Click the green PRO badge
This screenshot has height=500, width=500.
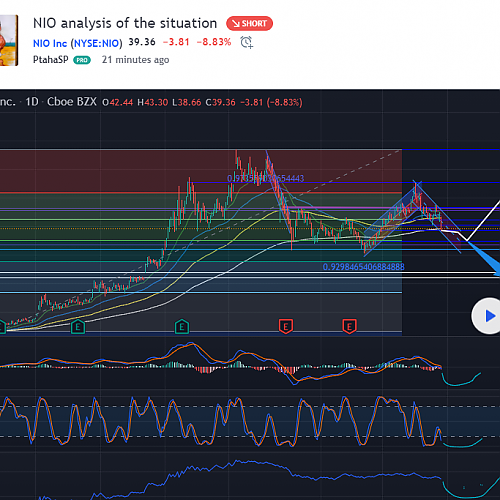click(x=82, y=60)
